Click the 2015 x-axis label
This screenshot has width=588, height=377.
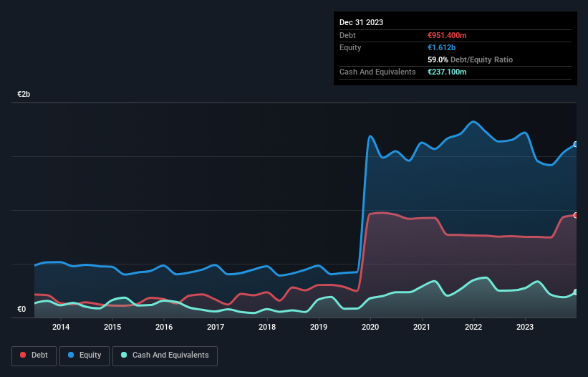point(112,327)
